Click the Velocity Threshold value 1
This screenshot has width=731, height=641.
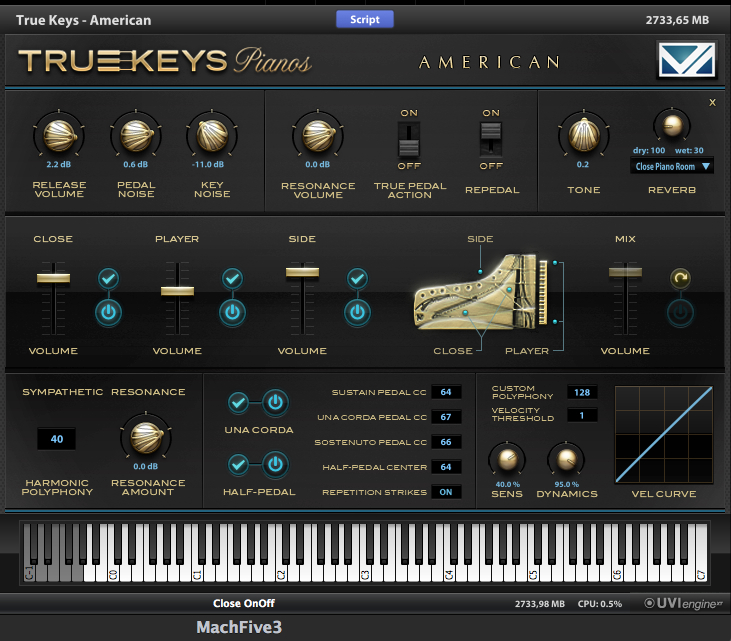click(x=582, y=415)
